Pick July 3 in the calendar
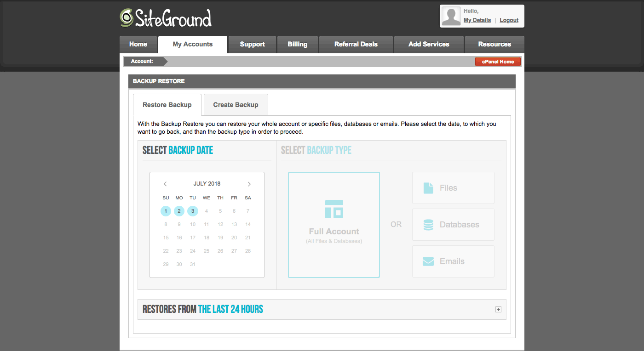The width and height of the screenshot is (644, 351). pos(193,211)
